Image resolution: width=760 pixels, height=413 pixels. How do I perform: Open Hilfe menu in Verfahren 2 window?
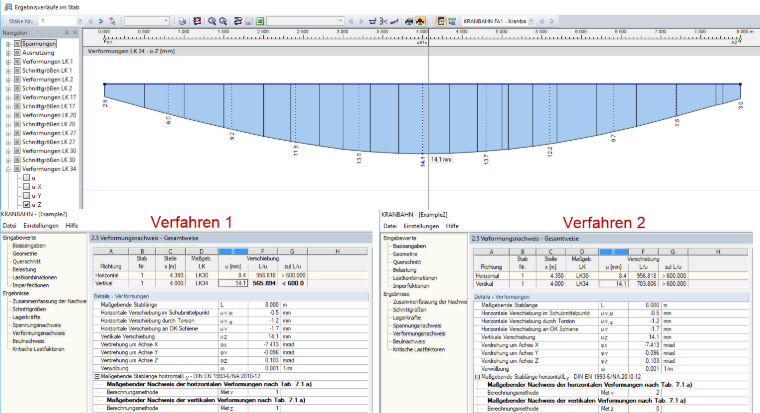coord(452,226)
